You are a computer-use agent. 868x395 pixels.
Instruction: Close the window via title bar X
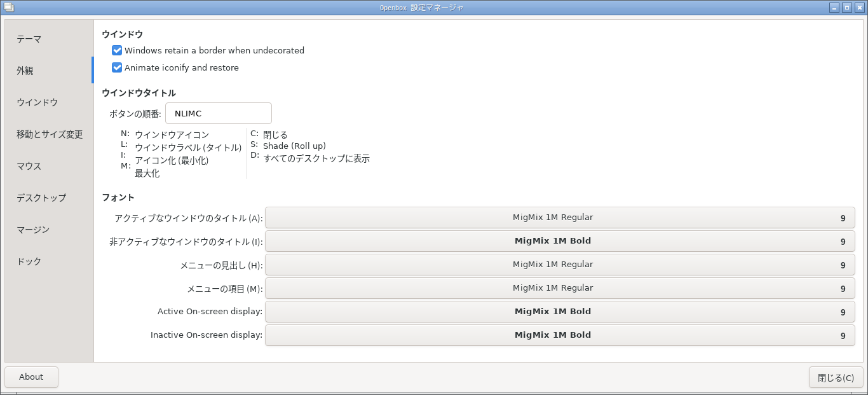860,8
